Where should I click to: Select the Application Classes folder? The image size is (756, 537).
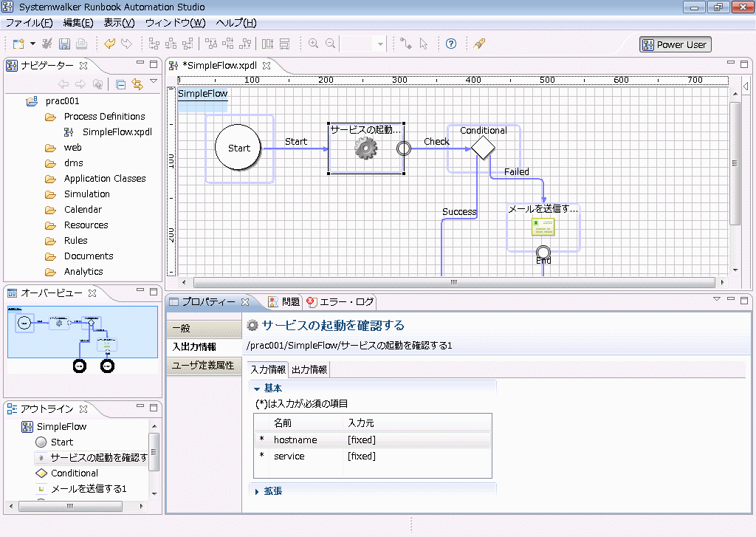(x=105, y=179)
